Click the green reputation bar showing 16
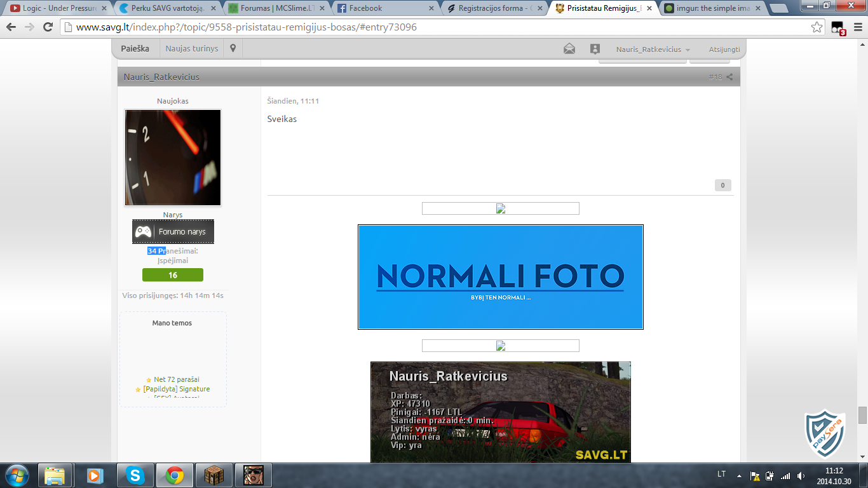This screenshot has height=488, width=868. 173,275
